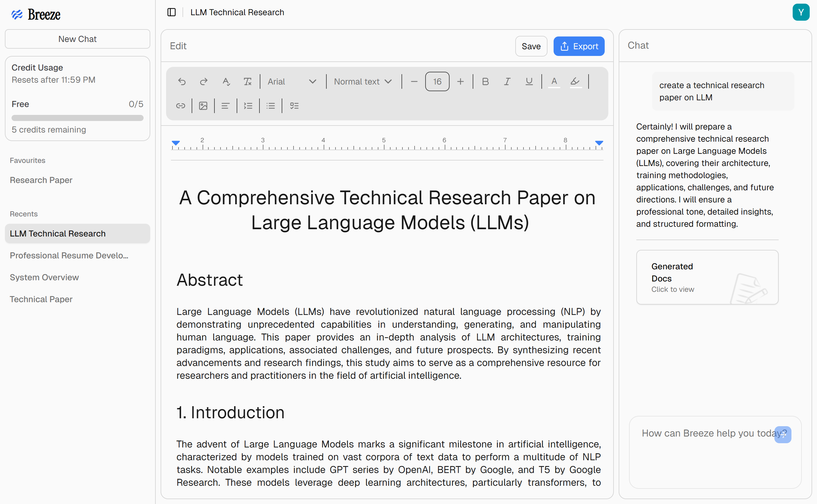
Task: Click the text color A icon
Action: coord(554,82)
